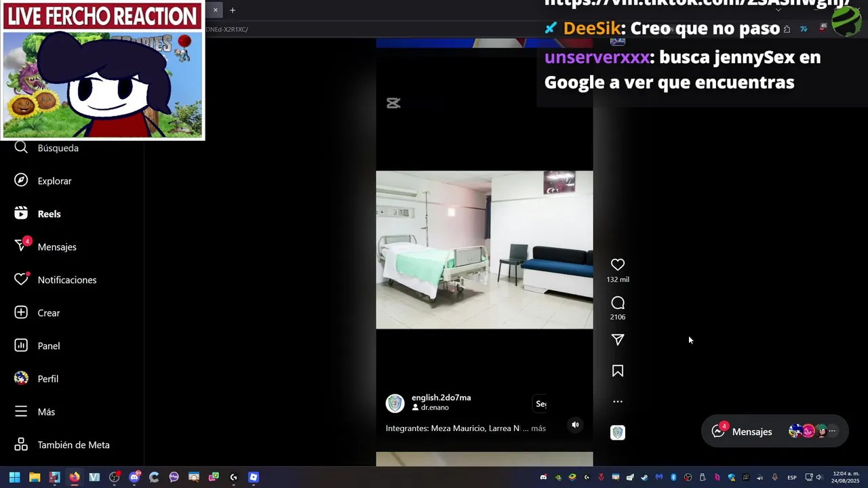The image size is (868, 488).
Task: Click Crear plus icon
Action: tap(21, 312)
